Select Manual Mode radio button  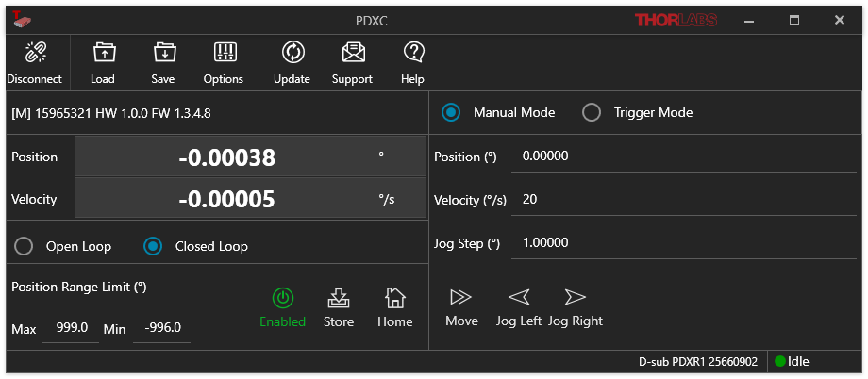coord(451,113)
